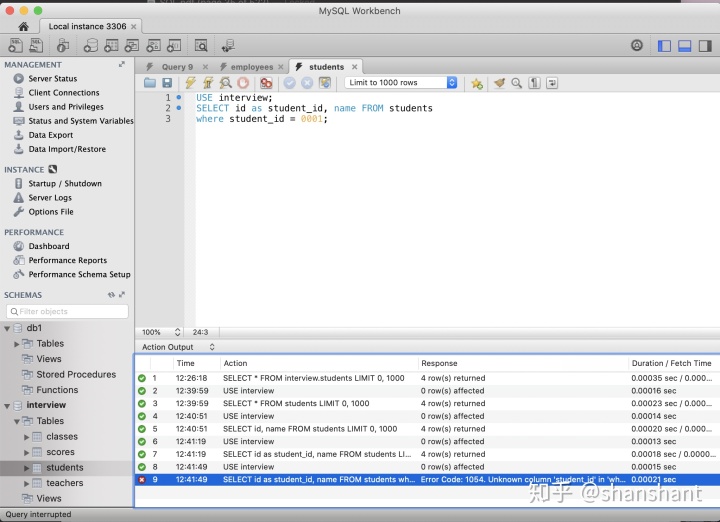Screen dimensions: 720x522
Task: Toggle auto-commit mode icon
Action: (x=325, y=83)
